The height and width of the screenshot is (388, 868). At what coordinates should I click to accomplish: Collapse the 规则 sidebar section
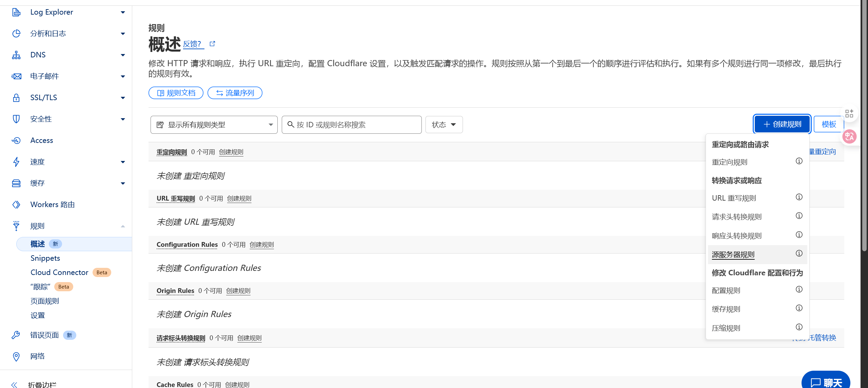pyautogui.click(x=123, y=226)
